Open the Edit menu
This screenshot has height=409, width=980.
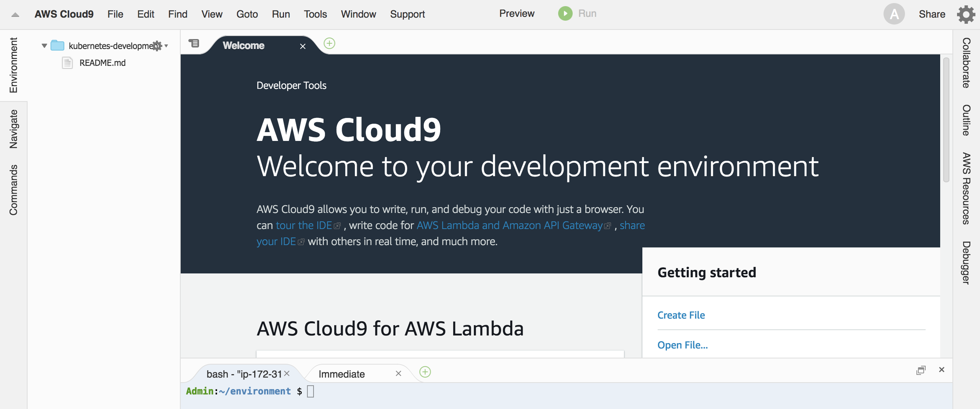click(x=146, y=14)
